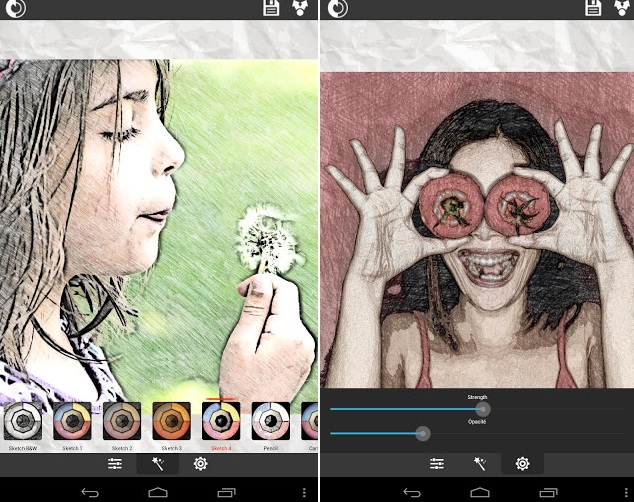Select the Sketch 2 filter thumbnail

click(122, 421)
